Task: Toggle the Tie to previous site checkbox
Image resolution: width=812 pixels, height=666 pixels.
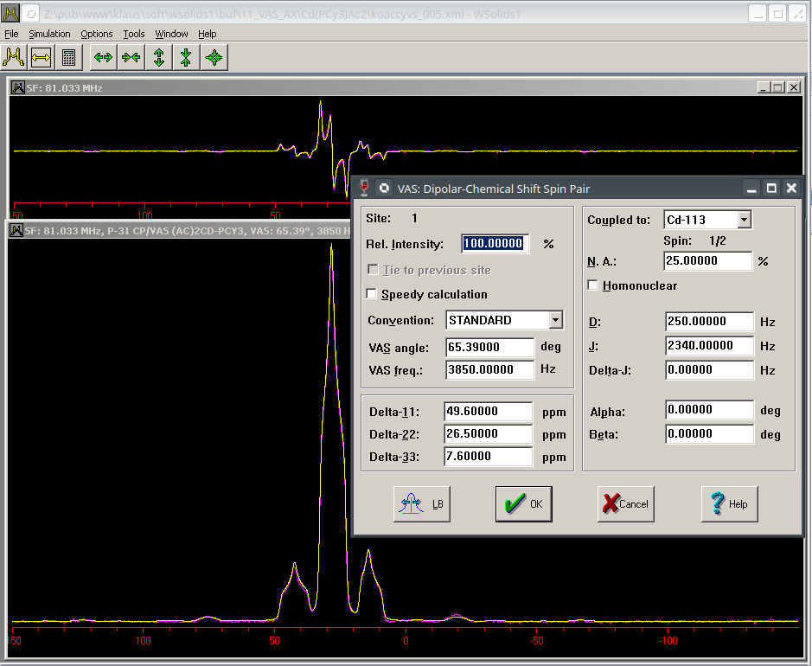Action: pyautogui.click(x=371, y=270)
